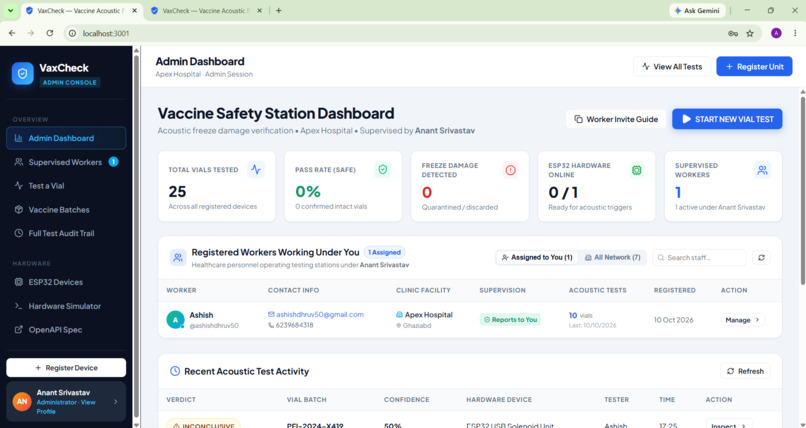
Task: Focus the Search staff input field
Action: point(699,257)
